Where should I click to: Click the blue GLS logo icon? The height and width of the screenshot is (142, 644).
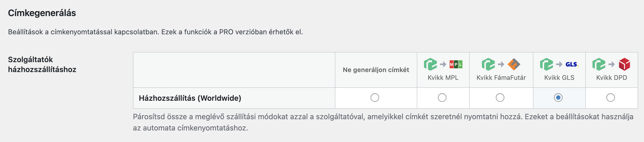(x=572, y=64)
